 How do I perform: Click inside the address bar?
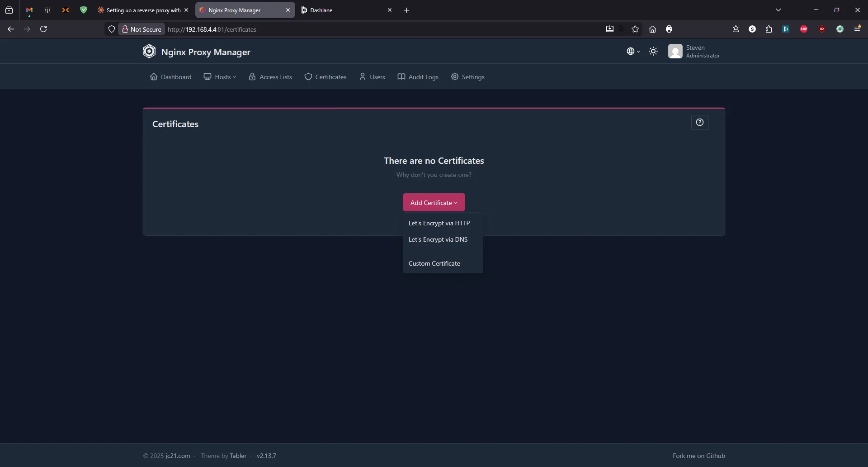316,29
